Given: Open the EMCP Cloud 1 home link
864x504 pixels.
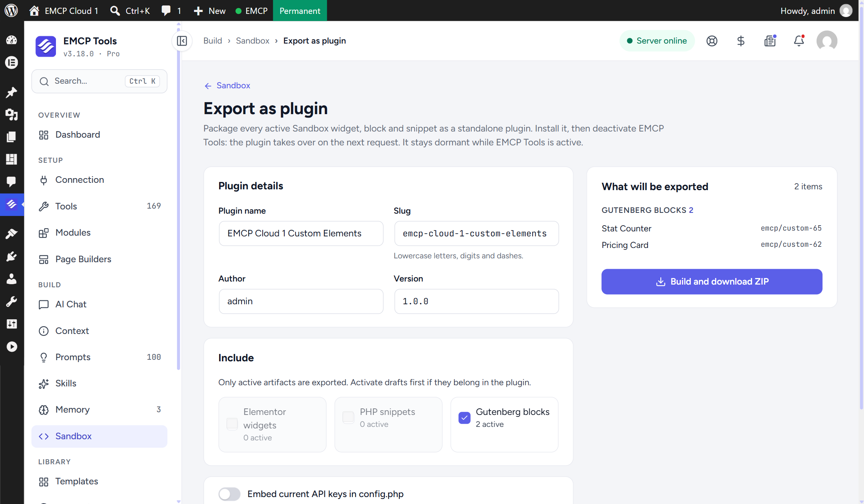Looking at the screenshot, I should tap(64, 10).
